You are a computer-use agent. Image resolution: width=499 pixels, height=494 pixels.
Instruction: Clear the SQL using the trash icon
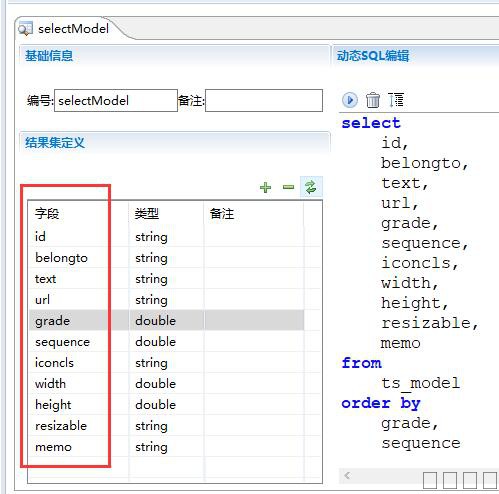click(x=373, y=100)
